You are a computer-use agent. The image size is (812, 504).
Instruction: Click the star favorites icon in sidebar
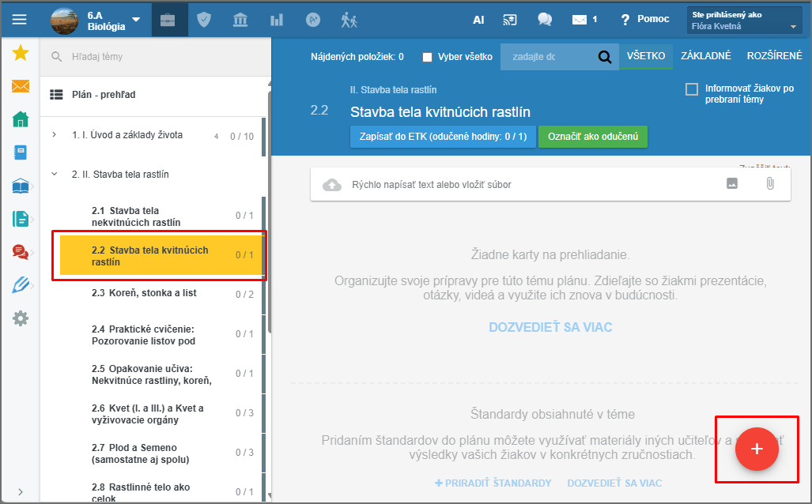coord(21,53)
